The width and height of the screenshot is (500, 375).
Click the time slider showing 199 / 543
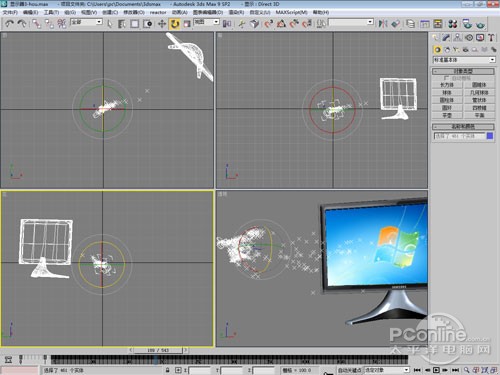(x=158, y=350)
